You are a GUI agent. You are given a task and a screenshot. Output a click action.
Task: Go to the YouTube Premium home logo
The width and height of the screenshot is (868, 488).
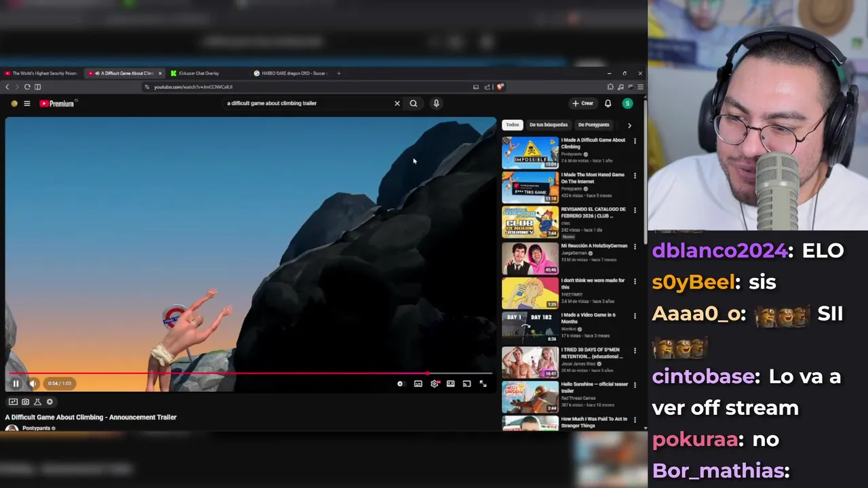click(x=57, y=104)
